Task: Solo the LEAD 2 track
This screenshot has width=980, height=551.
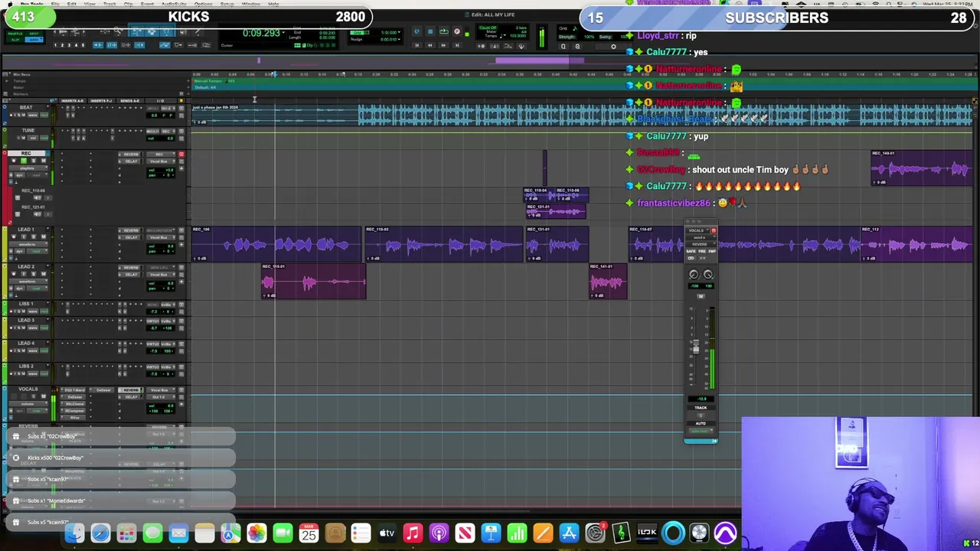Action: (34, 274)
